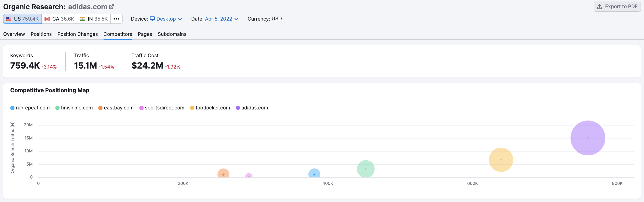
Task: Click the Competitive Positioning Map heading
Action: (50, 90)
